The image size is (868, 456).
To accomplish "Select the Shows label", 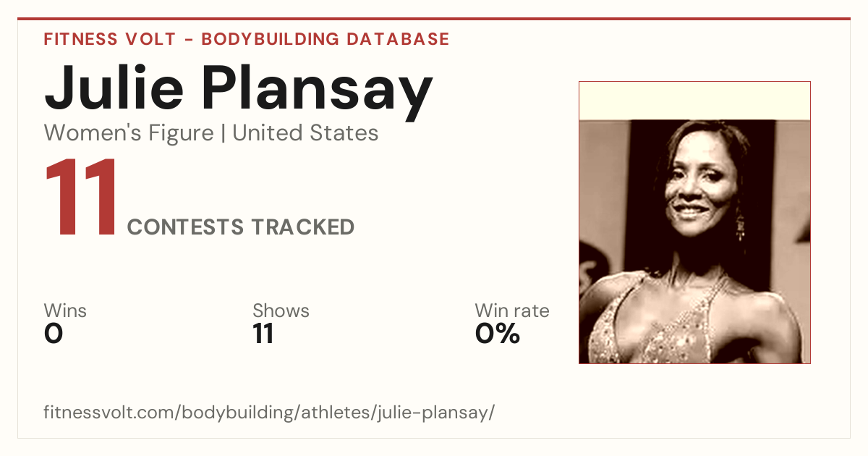I will (281, 311).
